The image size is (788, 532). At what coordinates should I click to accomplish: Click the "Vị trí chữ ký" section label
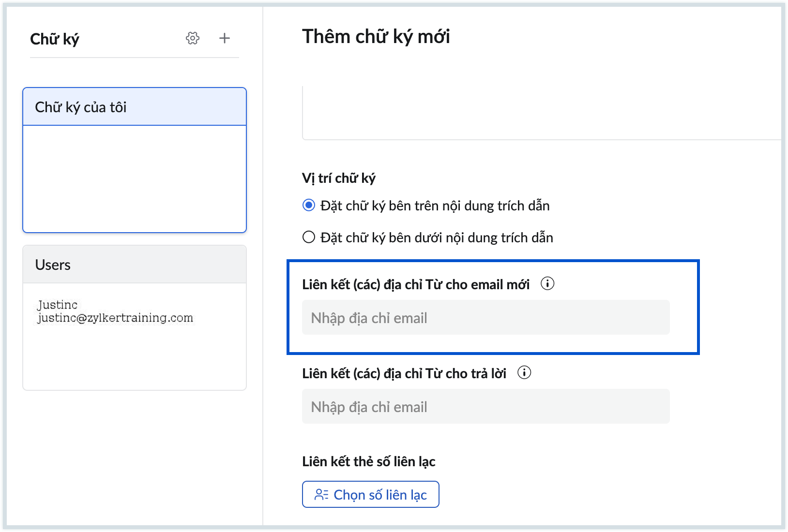tap(339, 178)
